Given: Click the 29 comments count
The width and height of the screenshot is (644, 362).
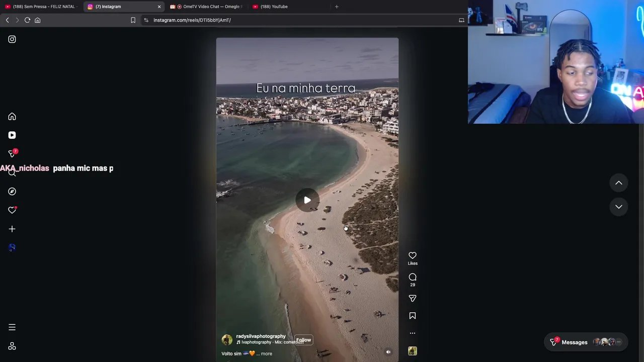Looking at the screenshot, I should click(413, 285).
